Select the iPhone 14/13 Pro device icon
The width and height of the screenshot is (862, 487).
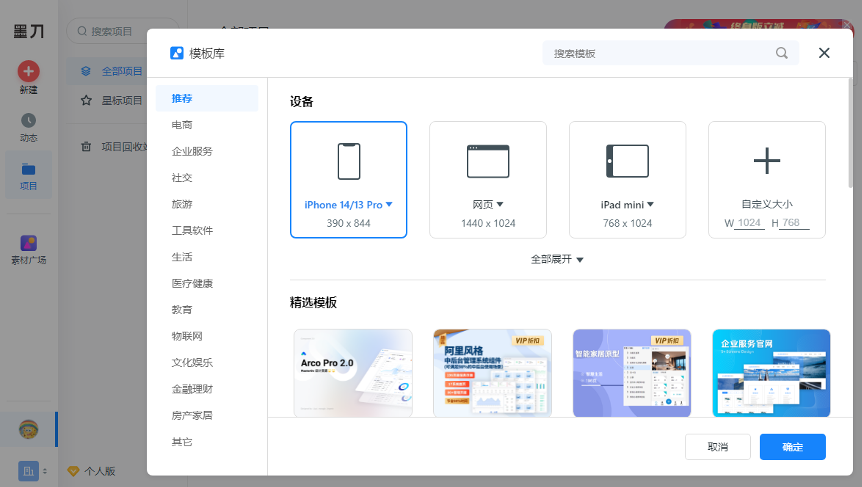(x=348, y=161)
